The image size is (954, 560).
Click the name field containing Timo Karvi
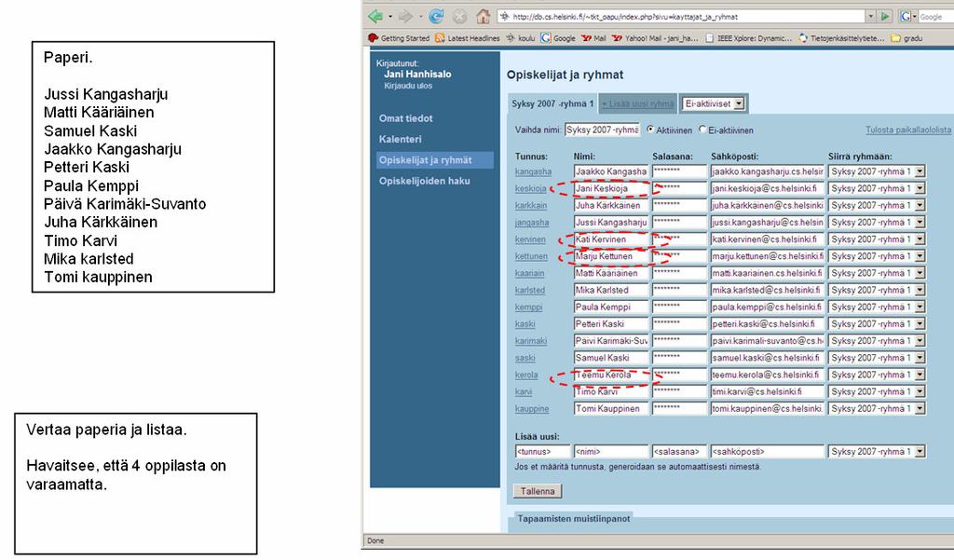(611, 392)
